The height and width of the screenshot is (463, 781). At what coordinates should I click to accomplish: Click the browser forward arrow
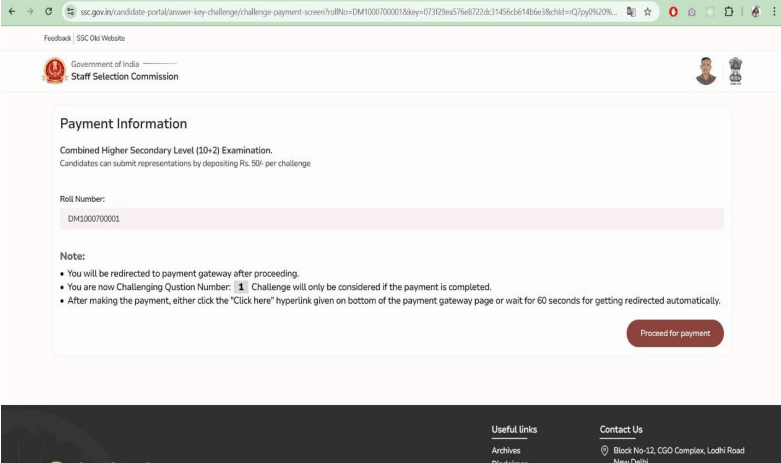(x=28, y=11)
